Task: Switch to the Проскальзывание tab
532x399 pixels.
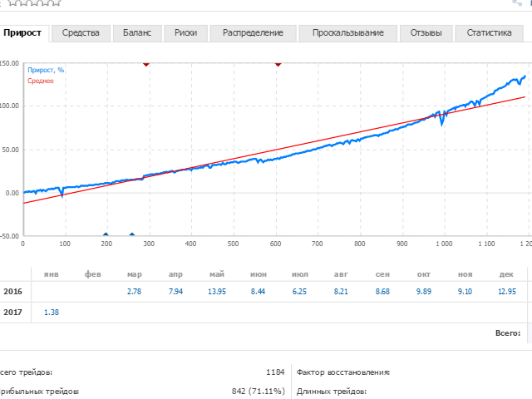Action: click(348, 33)
